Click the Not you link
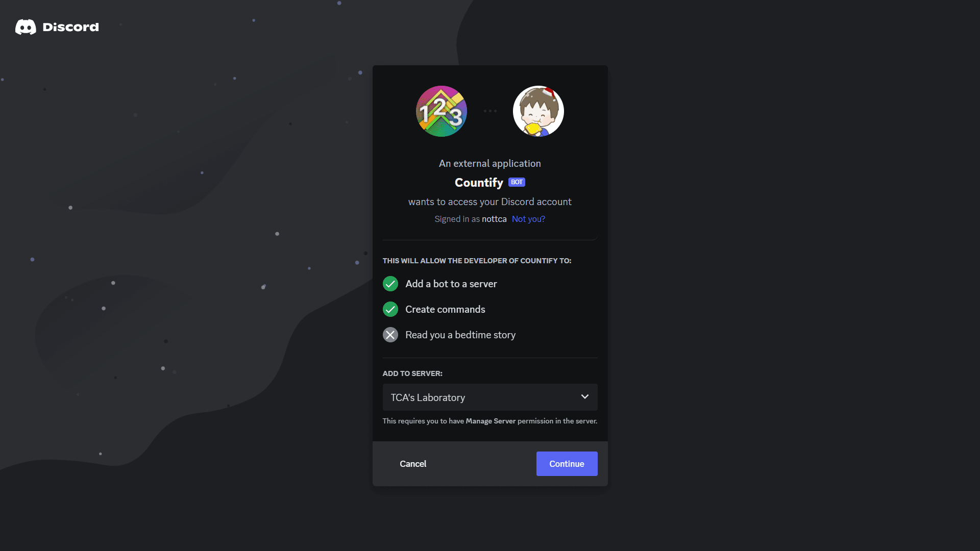 528,219
